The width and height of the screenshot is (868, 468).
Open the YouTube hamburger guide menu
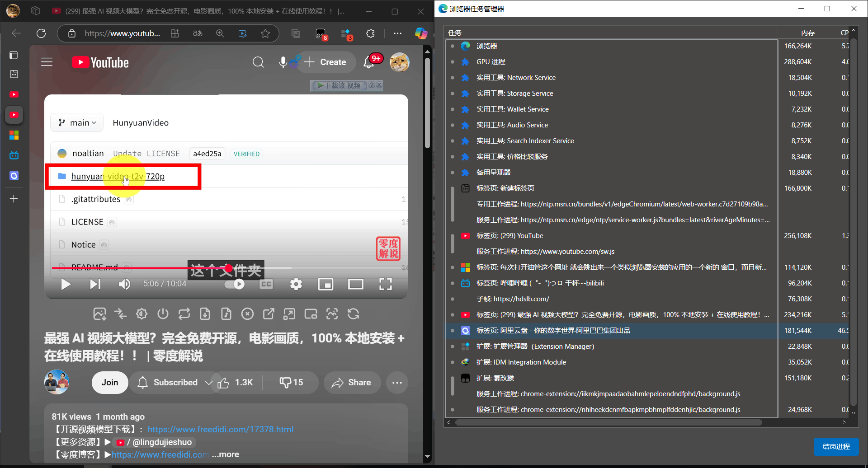47,62
